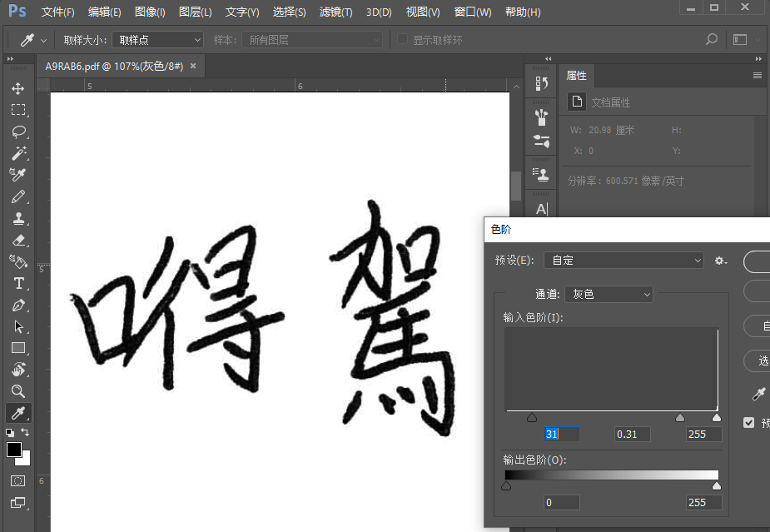Open the 图层(L) menu
The height and width of the screenshot is (532, 770).
click(x=196, y=12)
